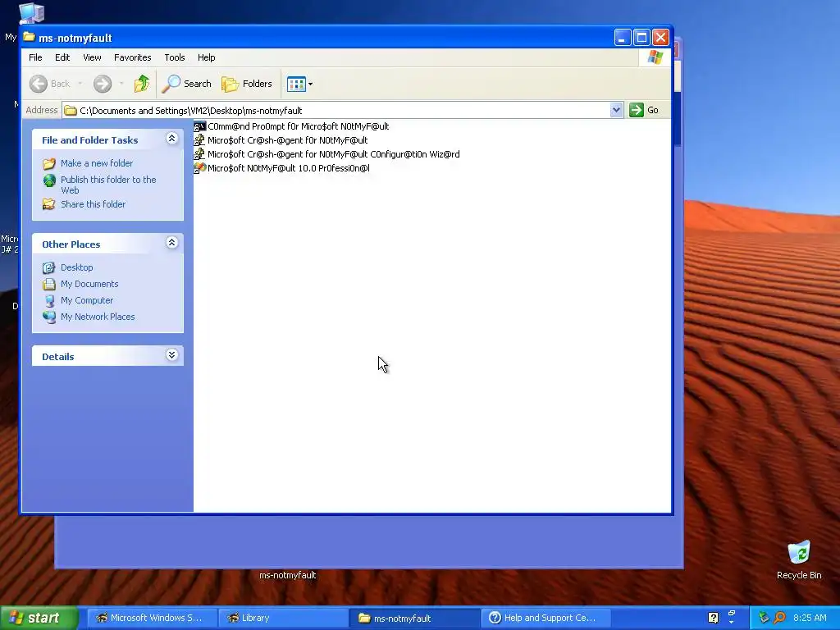
Task: Click Share this folder link
Action: coord(94,204)
